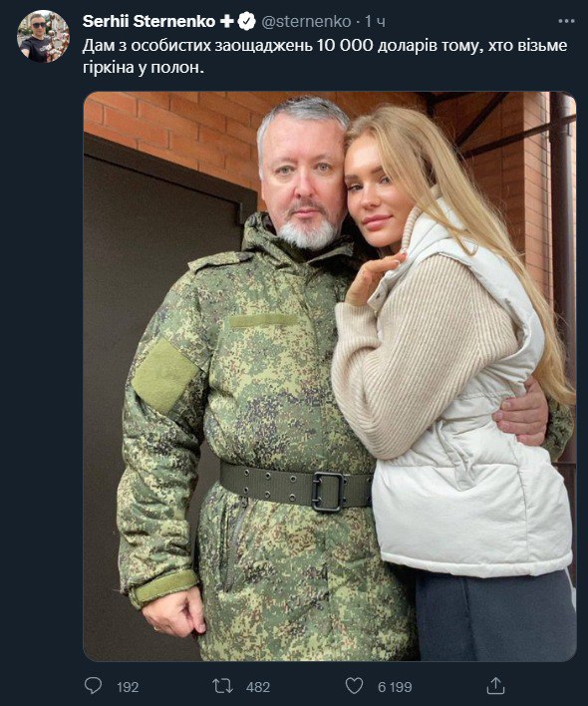Enlarge the attached photo of two people
The height and width of the screenshot is (706, 588).
point(330,376)
